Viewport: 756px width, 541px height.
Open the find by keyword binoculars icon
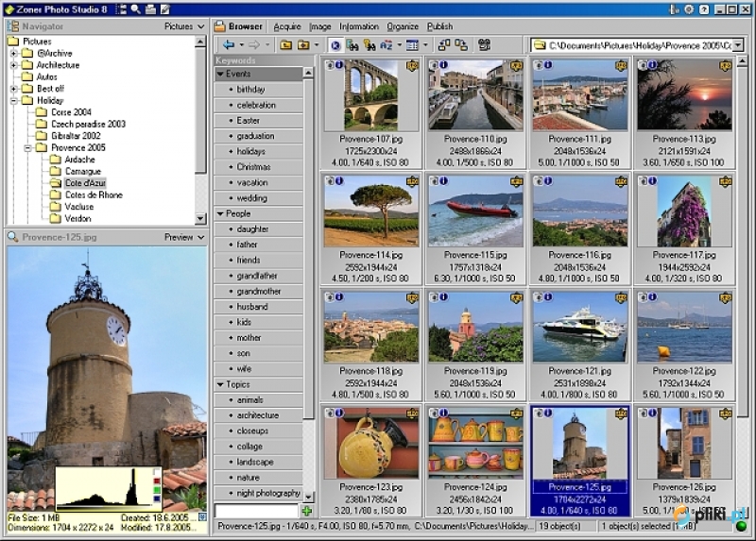pyautogui.click(x=369, y=45)
